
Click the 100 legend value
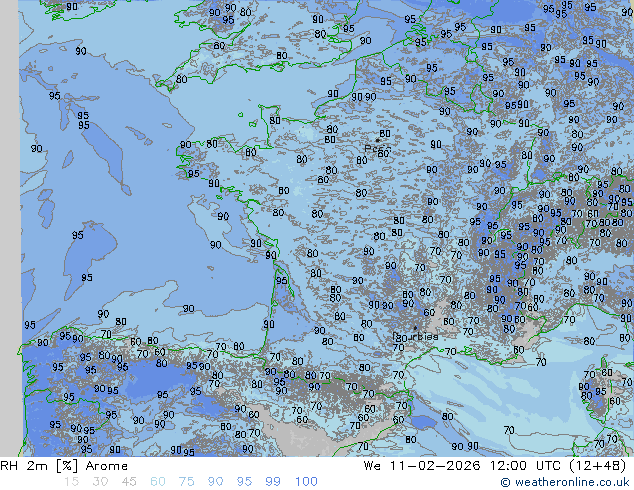click(306, 482)
